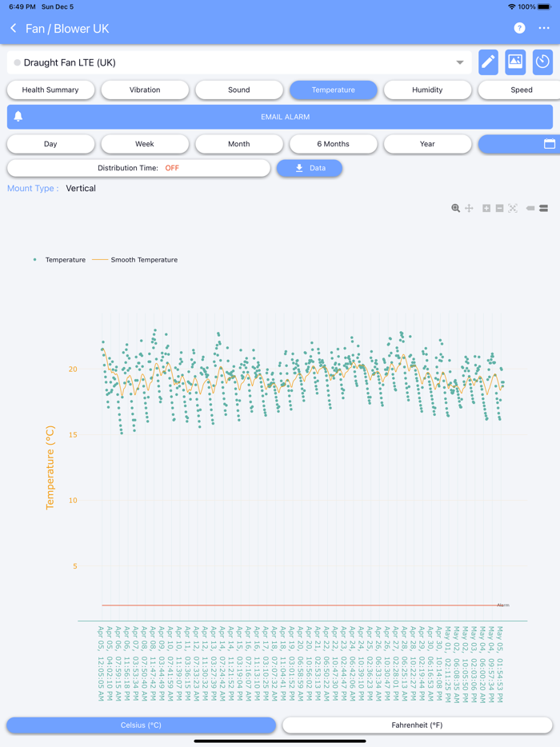Click the chart zoom out minus icon
The height and width of the screenshot is (747, 560).
coord(499,208)
